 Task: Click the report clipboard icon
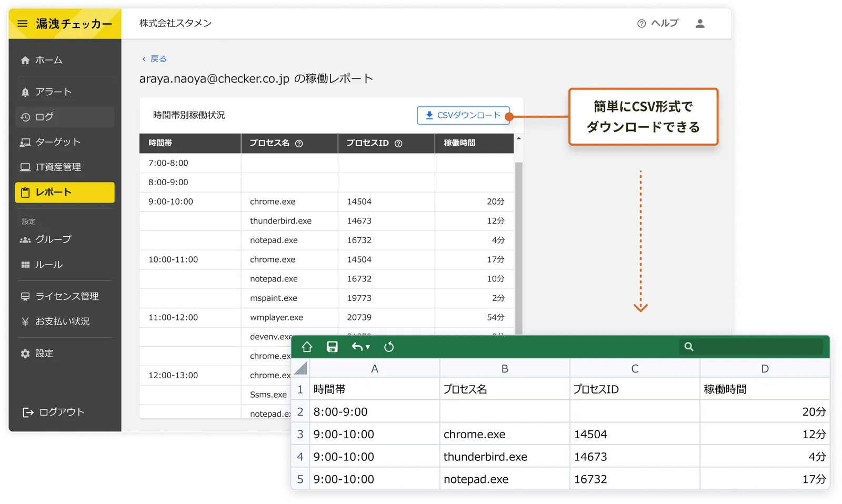[x=25, y=193]
